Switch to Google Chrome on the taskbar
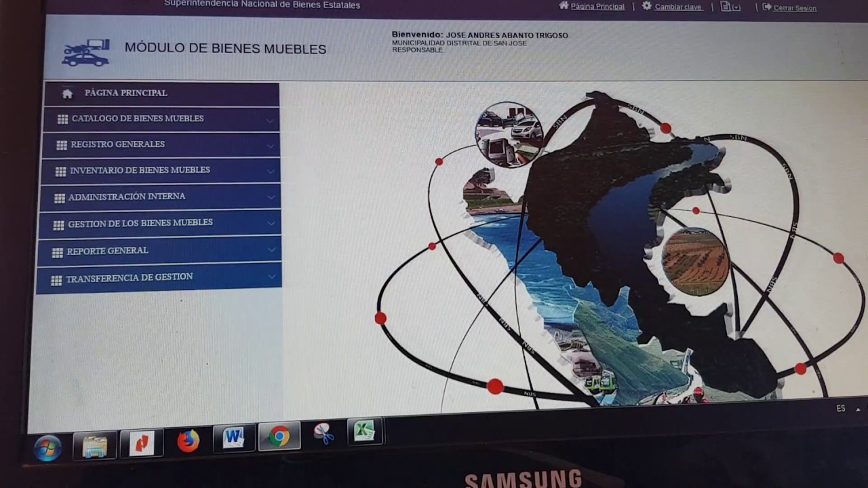 (x=279, y=436)
